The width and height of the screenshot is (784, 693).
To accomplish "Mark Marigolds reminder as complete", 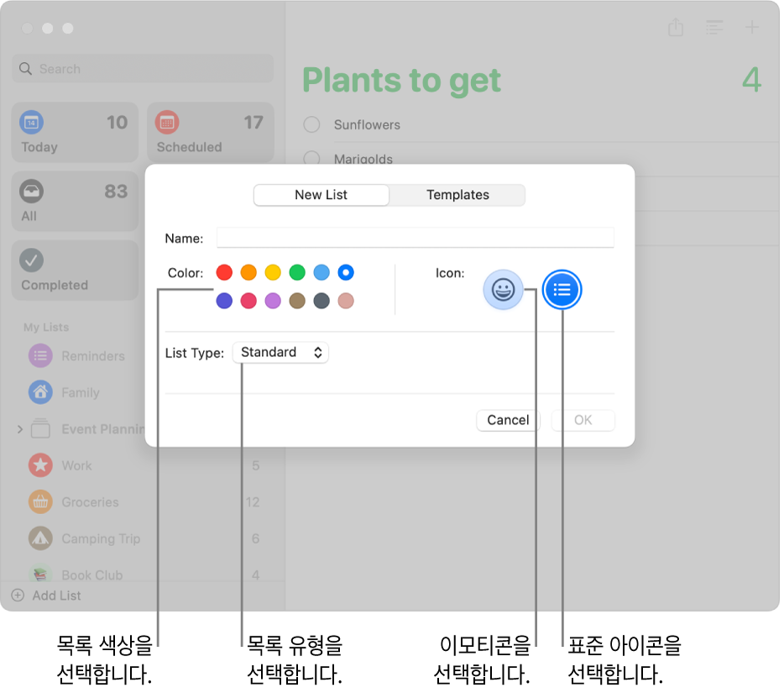I will (311, 158).
